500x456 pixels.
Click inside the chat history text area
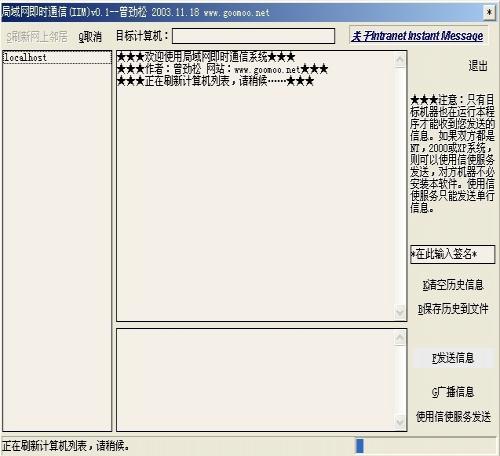coord(255,186)
